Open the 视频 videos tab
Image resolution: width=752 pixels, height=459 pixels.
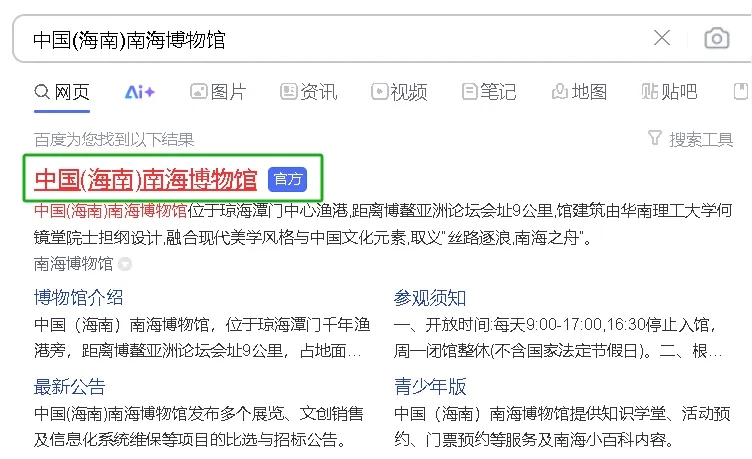[398, 92]
